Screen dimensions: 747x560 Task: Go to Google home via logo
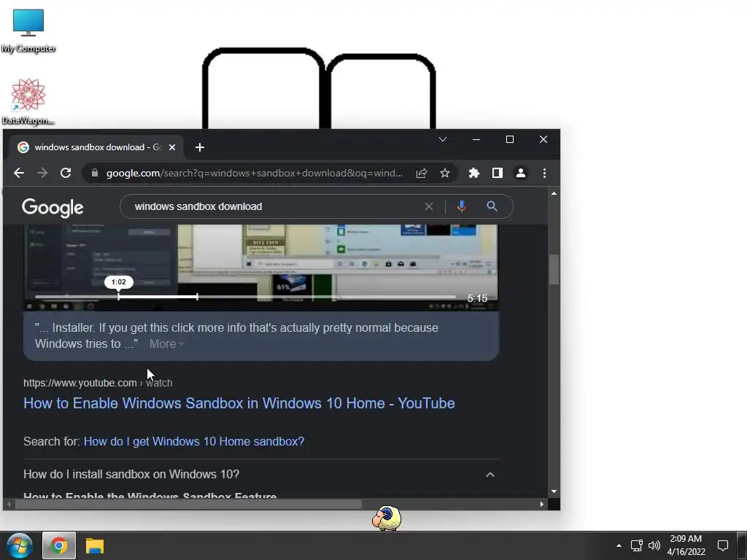click(x=53, y=208)
